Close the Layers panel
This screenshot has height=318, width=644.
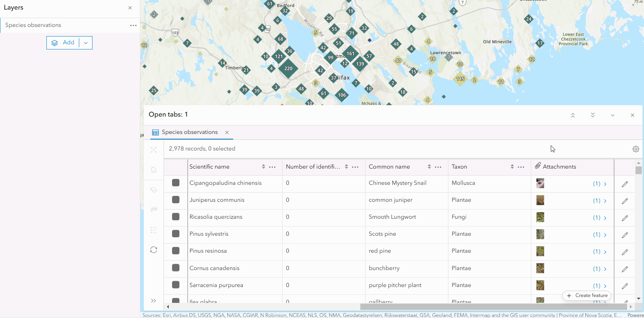(130, 8)
